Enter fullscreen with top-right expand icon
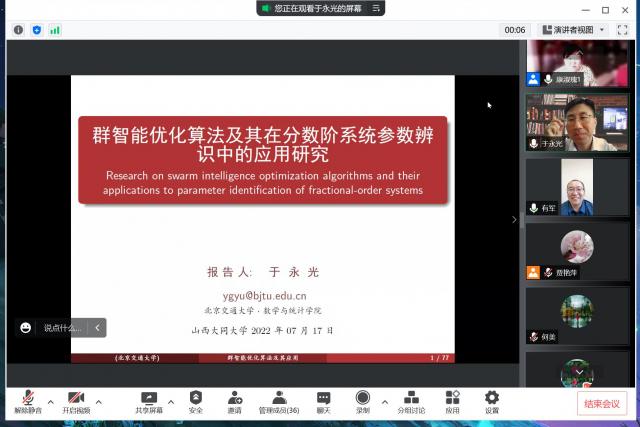This screenshot has height=427, width=640. coord(622,30)
